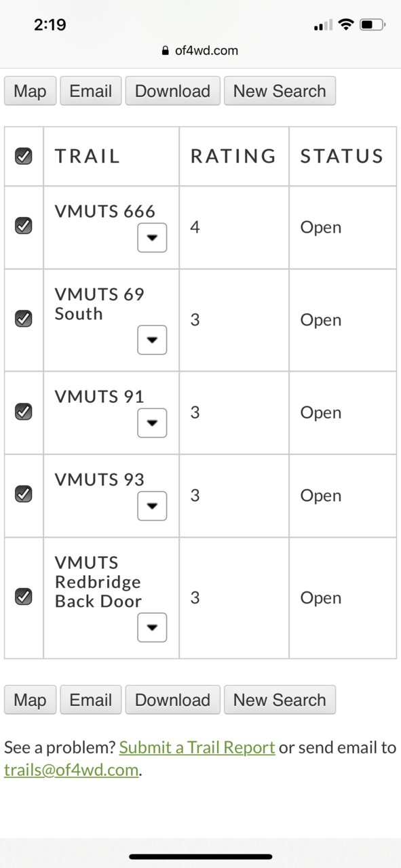Expand the VMUTS 666 dropdown arrow
Screen dimensions: 401x868
(152, 238)
